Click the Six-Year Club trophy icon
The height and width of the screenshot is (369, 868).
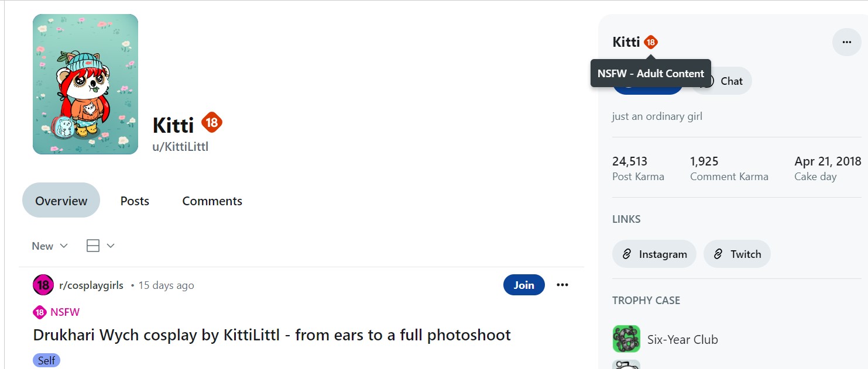(x=626, y=339)
